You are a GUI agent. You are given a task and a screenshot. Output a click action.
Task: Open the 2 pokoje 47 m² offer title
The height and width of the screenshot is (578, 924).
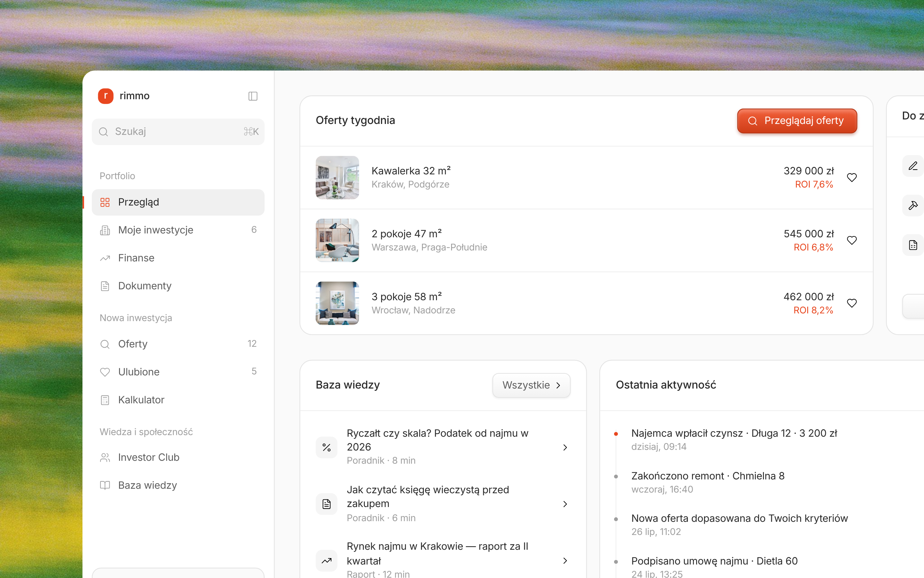406,233
